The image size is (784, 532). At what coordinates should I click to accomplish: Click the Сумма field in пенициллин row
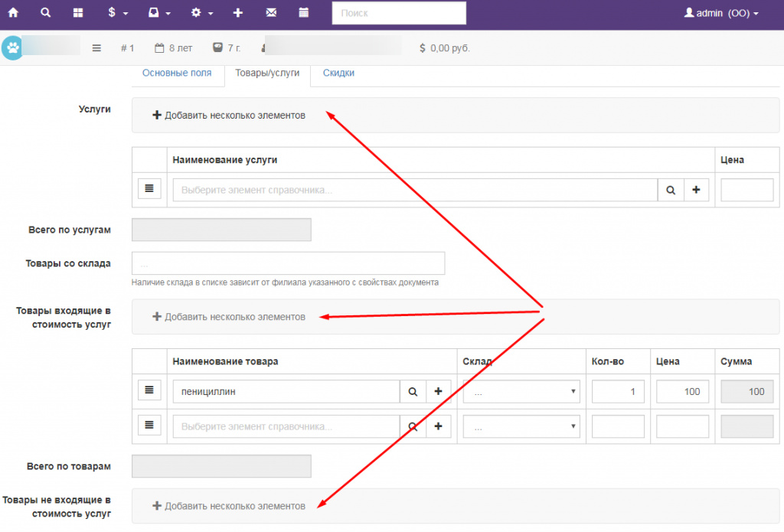click(x=747, y=391)
